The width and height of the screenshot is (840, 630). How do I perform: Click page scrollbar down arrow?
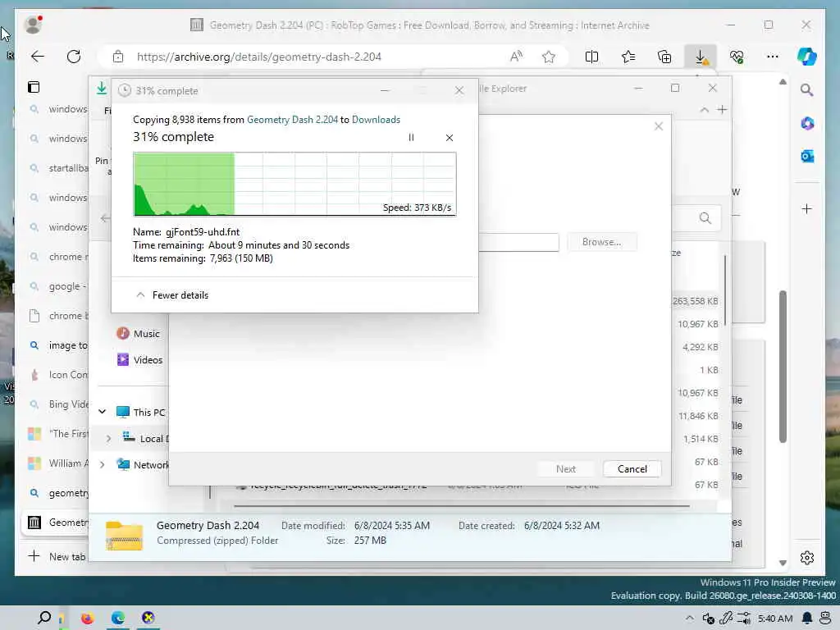click(783, 563)
